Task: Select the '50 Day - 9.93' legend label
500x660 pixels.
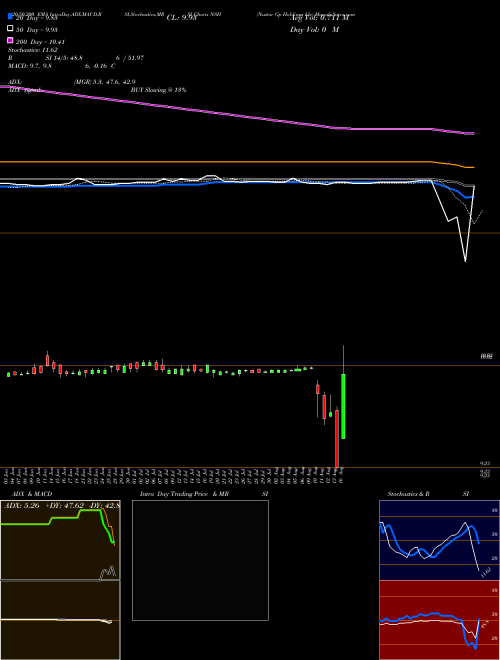Action: pyautogui.click(x=37, y=29)
